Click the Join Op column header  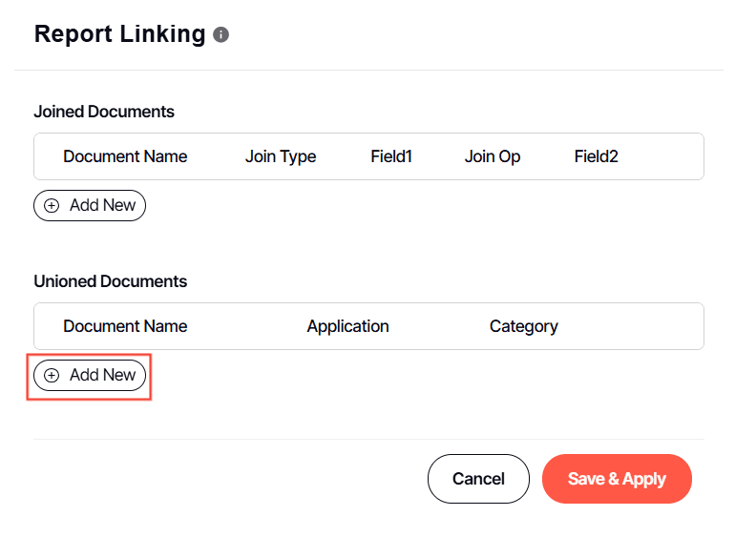click(493, 156)
